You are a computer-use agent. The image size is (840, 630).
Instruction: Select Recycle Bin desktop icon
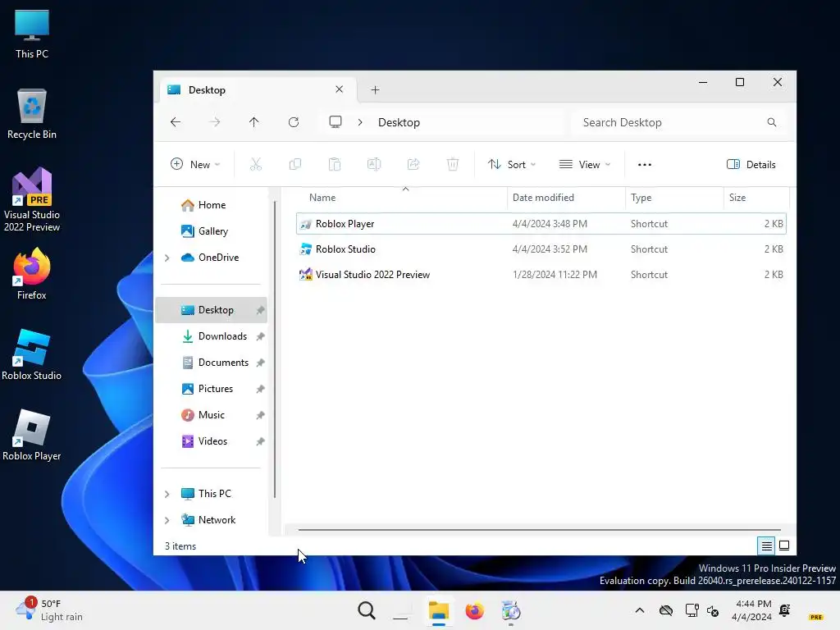(x=32, y=114)
